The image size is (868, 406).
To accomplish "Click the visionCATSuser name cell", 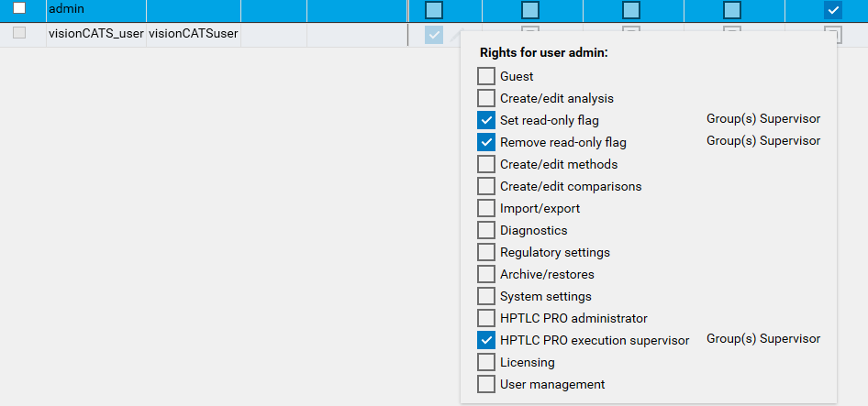I will click(x=193, y=33).
